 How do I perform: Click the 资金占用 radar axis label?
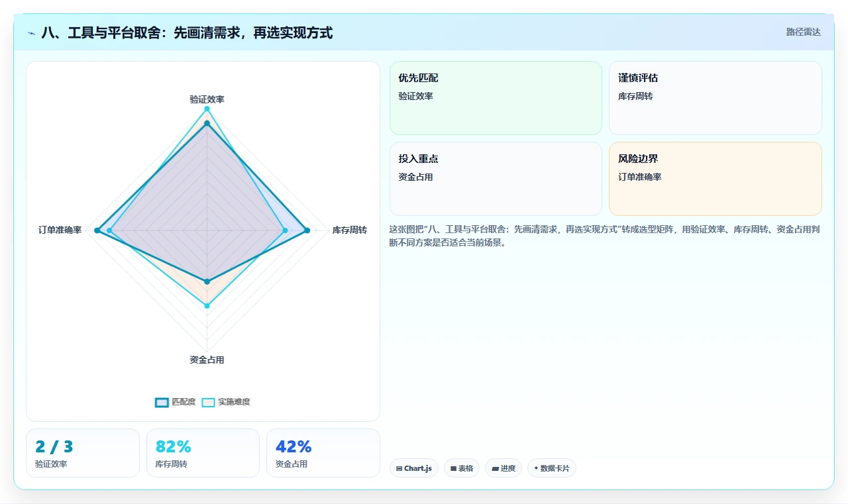pyautogui.click(x=207, y=360)
